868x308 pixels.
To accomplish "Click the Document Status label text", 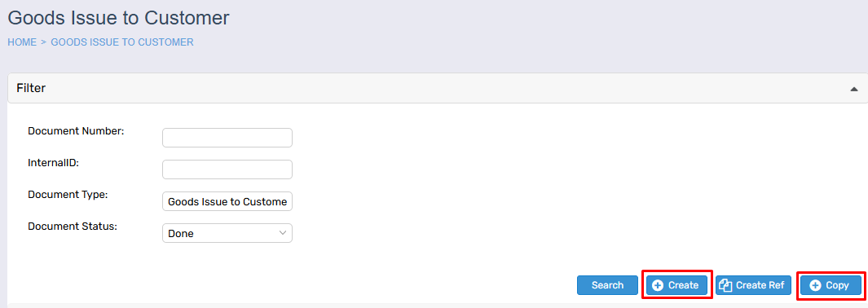I will click(x=72, y=227).
